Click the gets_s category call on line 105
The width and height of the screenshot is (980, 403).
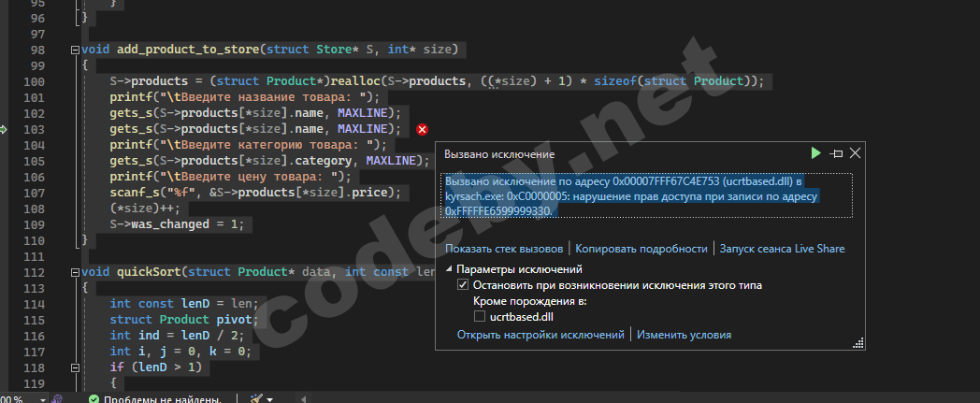coord(270,161)
